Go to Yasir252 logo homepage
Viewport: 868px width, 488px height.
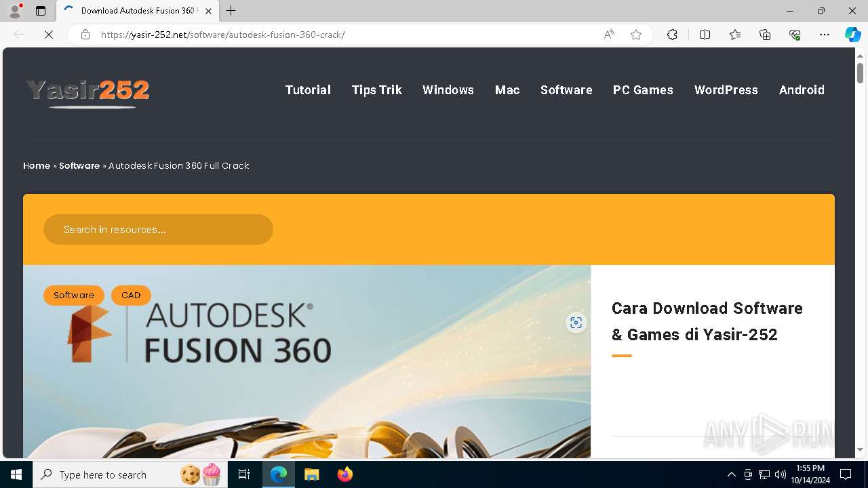(87, 93)
